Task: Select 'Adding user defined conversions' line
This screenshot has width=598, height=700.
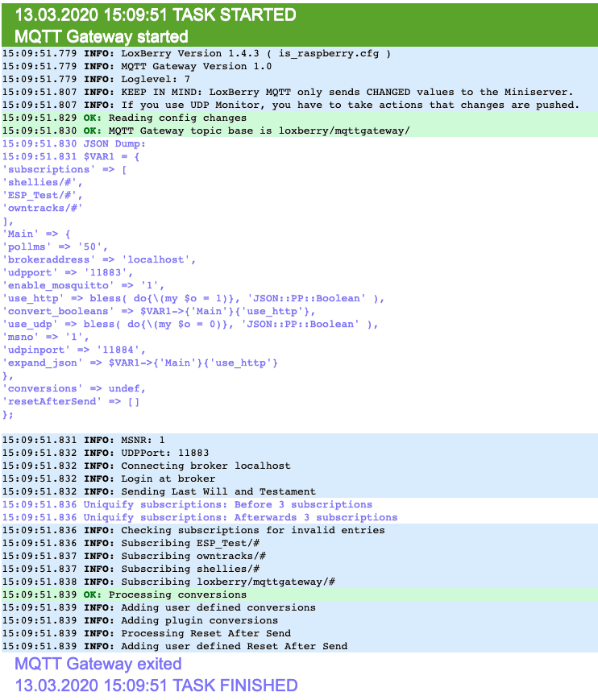Action: [x=300, y=608]
